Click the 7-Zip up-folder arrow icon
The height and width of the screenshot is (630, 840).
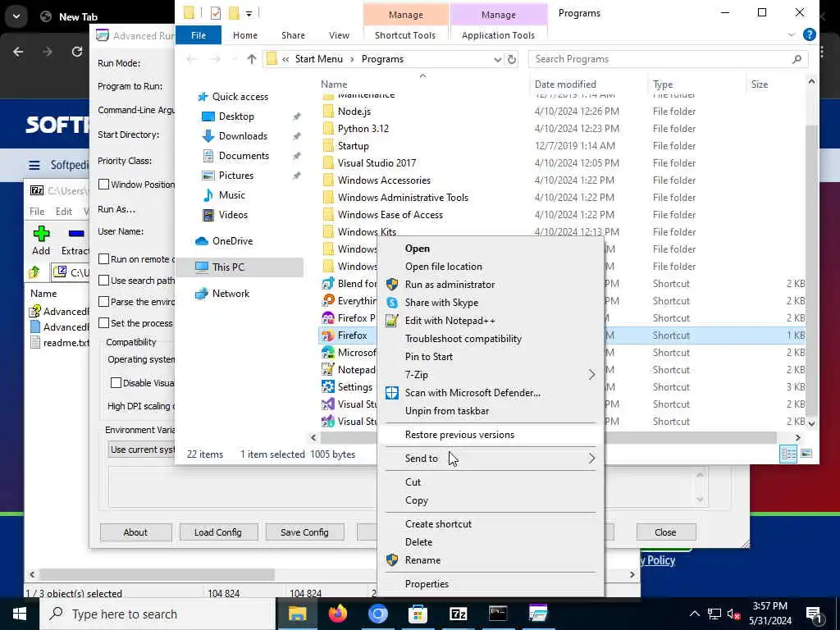tap(34, 272)
